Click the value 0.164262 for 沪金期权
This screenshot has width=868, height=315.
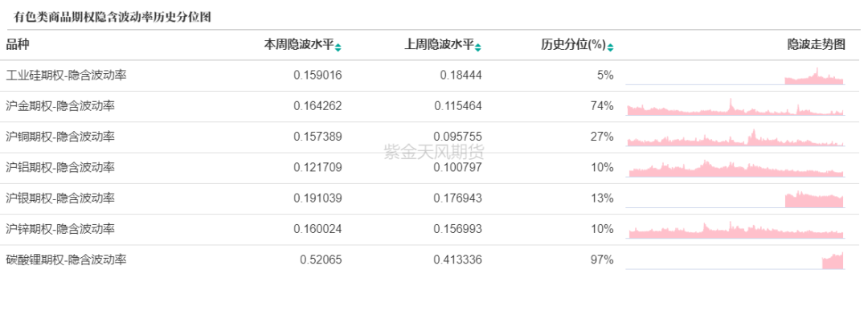pyautogui.click(x=317, y=106)
